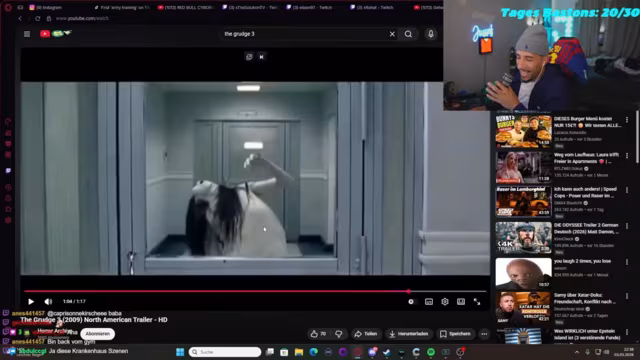Screen dimensions: 640x360
Task: Open options for the 'DIE ODYSSEE Trailer' video
Action: tap(627, 226)
